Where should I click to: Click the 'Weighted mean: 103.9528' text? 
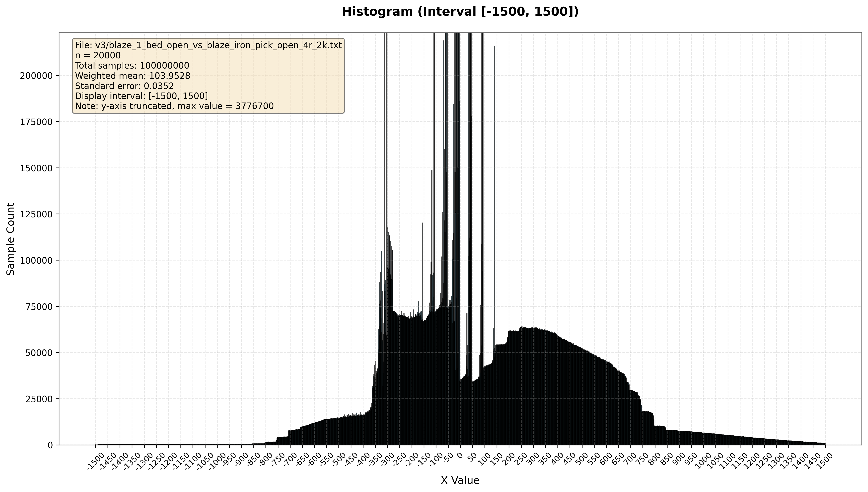coord(133,76)
